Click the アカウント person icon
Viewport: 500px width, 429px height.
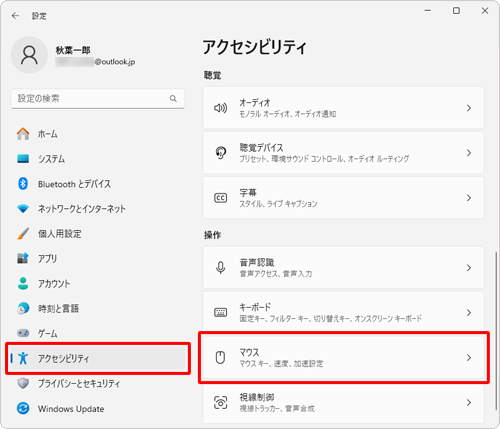23,283
